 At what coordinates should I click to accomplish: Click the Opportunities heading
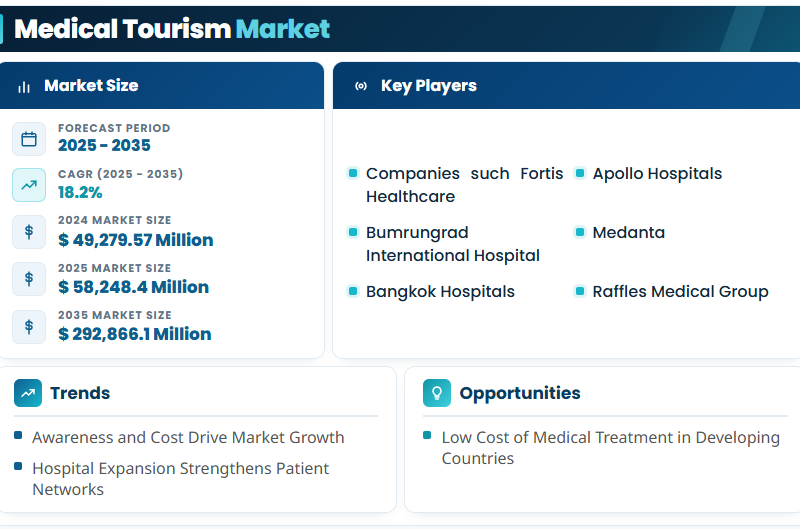520,393
